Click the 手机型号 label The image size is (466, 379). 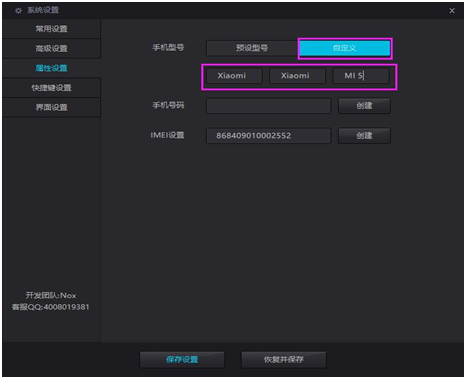pyautogui.click(x=168, y=48)
